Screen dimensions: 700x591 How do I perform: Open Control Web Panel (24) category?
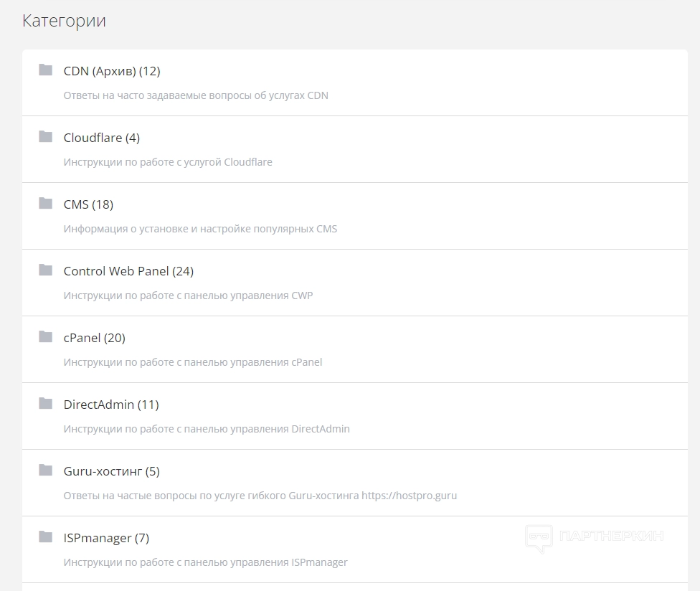[128, 271]
